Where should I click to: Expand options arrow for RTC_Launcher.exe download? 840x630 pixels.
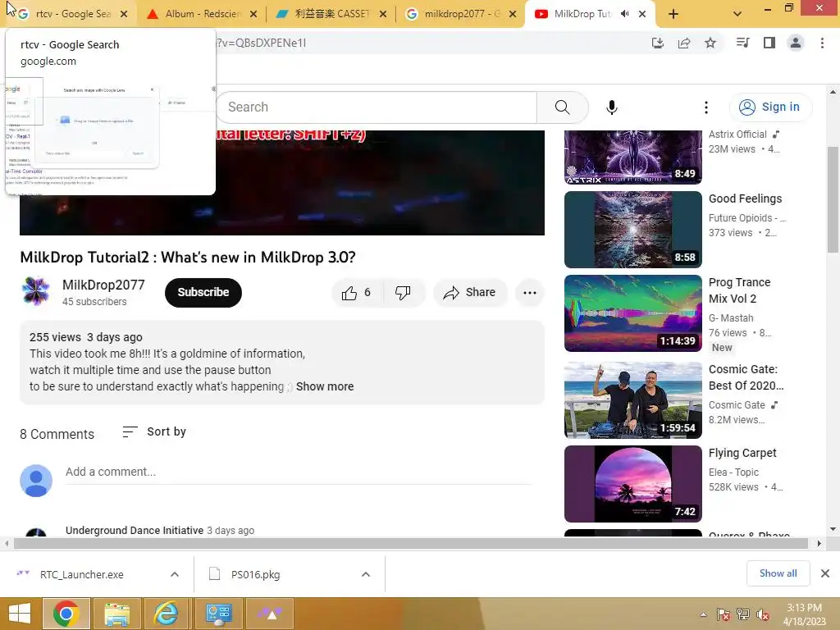[x=175, y=574]
